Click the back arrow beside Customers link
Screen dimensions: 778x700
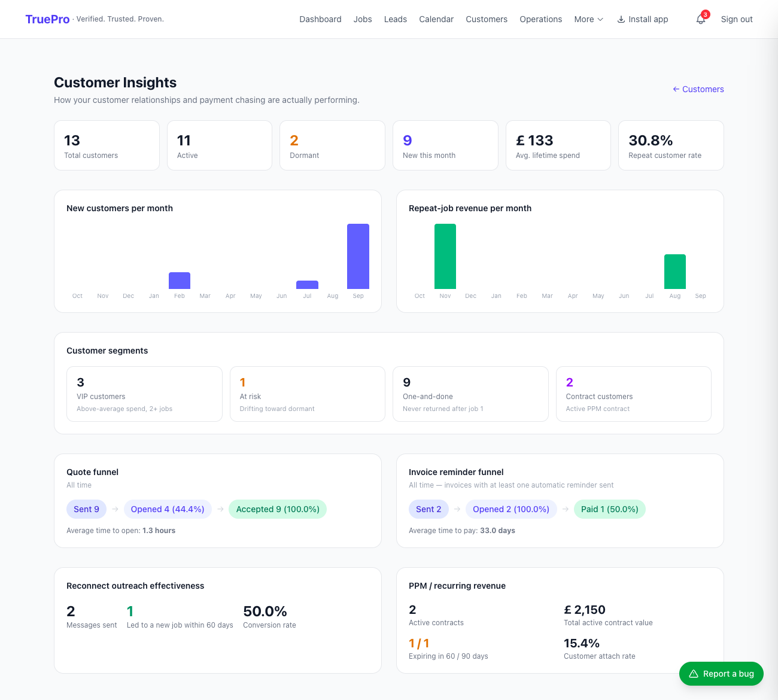[676, 89]
